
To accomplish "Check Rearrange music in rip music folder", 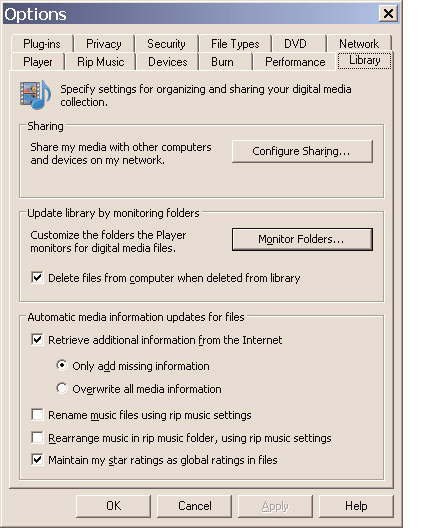I will (x=37, y=437).
